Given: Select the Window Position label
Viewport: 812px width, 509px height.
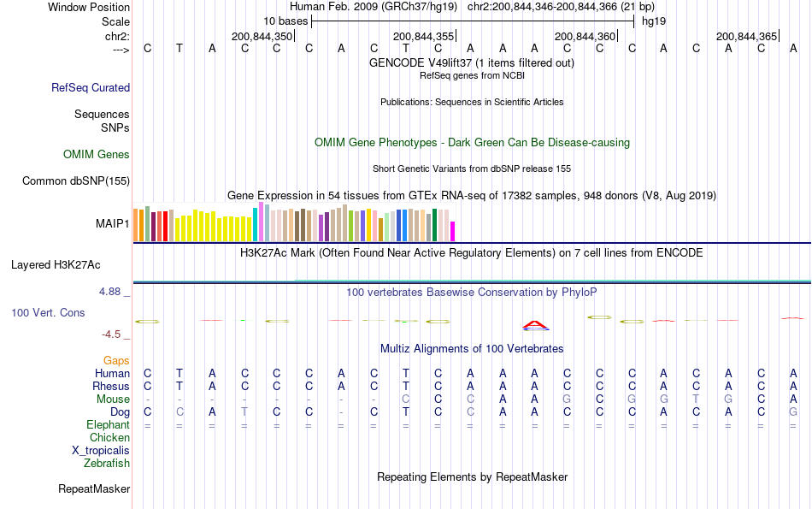Looking at the screenshot, I should 89,7.
